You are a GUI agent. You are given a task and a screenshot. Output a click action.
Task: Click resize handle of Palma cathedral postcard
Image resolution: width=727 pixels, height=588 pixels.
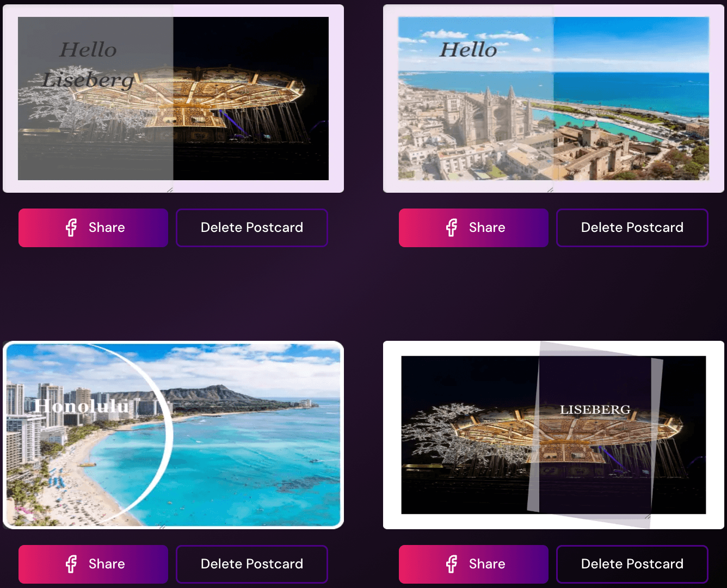550,190
